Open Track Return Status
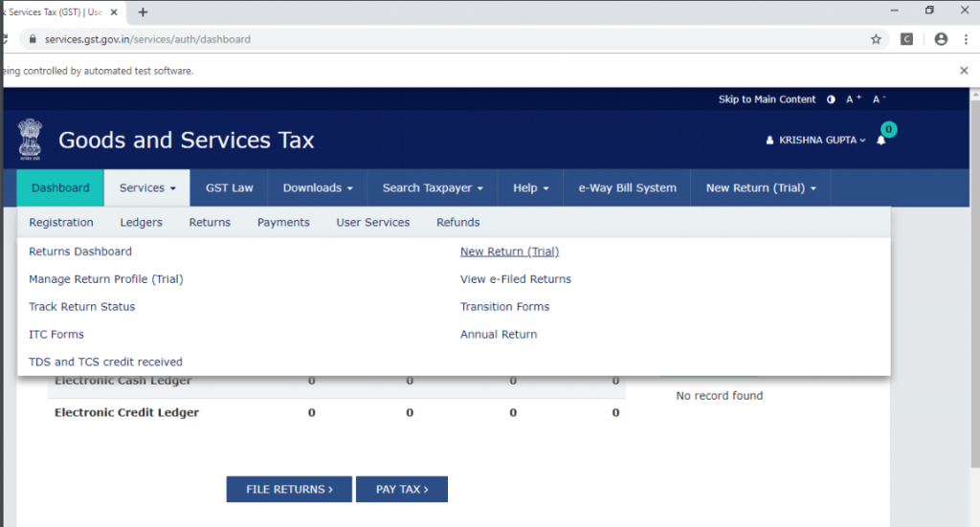This screenshot has height=527, width=980. point(82,307)
